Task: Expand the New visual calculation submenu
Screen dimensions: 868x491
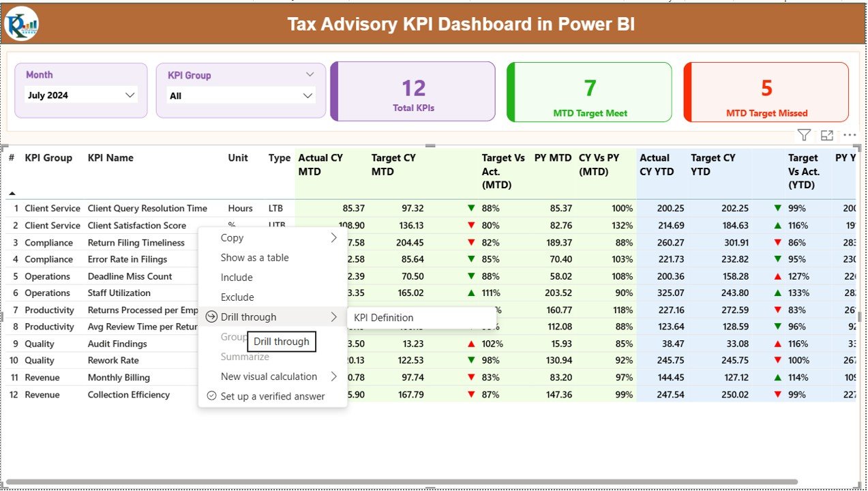Action: point(333,376)
